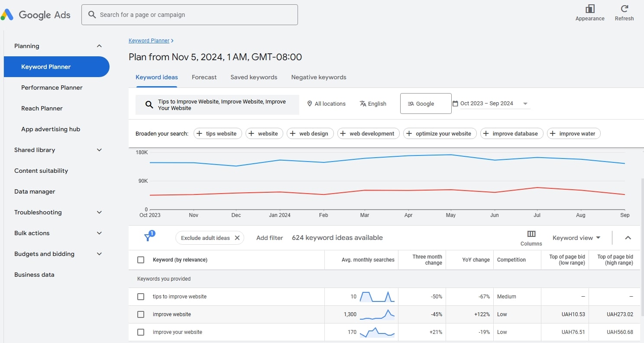
Task: Click the Google Ads logo
Action: click(x=36, y=15)
